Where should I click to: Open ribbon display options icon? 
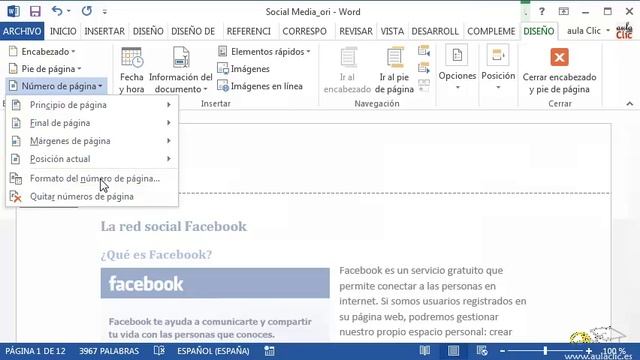[564, 11]
